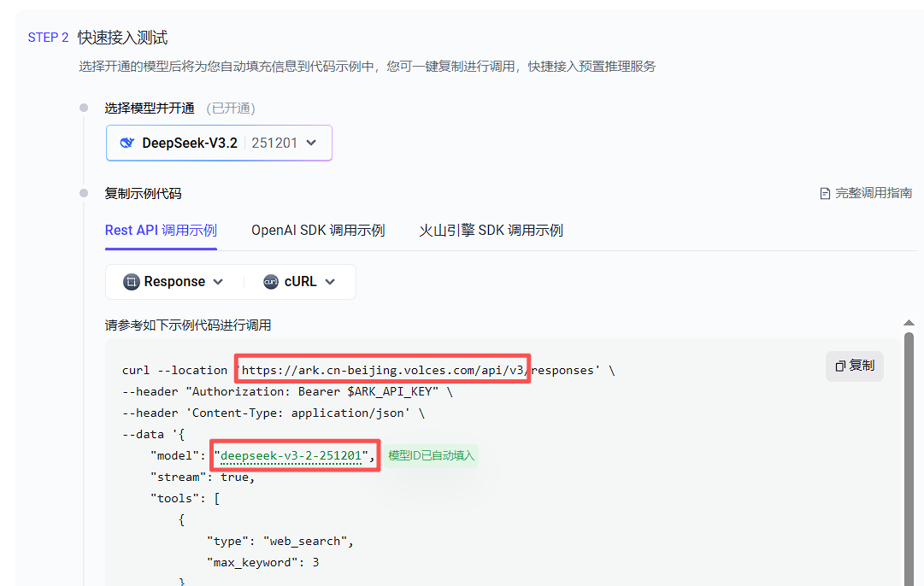Image resolution: width=924 pixels, height=586 pixels.
Task: Click the 251201 version label in model selector
Action: [x=274, y=143]
